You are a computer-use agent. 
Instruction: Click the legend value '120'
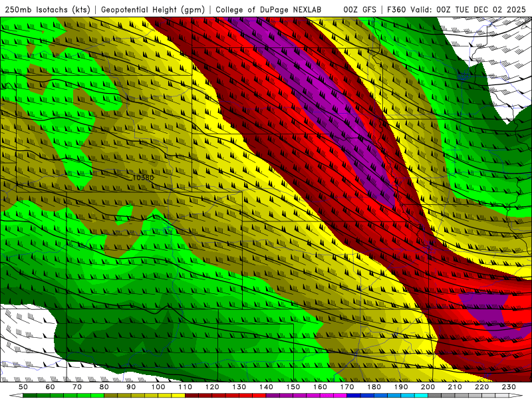pos(212,387)
